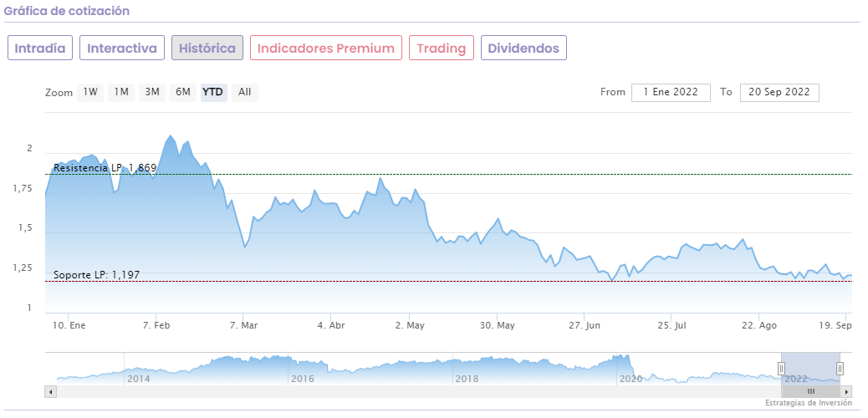The width and height of the screenshot is (868, 418).
Task: Open the Estrategias de Inversión credit link
Action: [x=808, y=403]
